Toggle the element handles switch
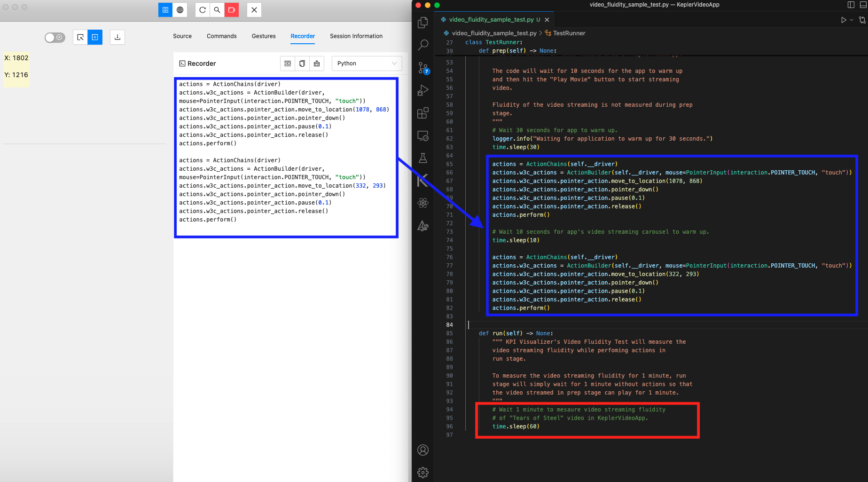This screenshot has width=868, height=482. [x=55, y=37]
